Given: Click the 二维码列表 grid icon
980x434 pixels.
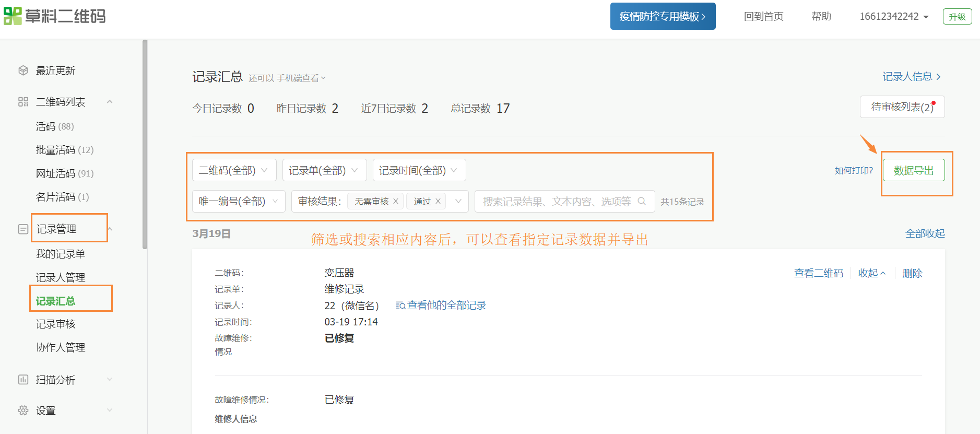Looking at the screenshot, I should coord(23,102).
